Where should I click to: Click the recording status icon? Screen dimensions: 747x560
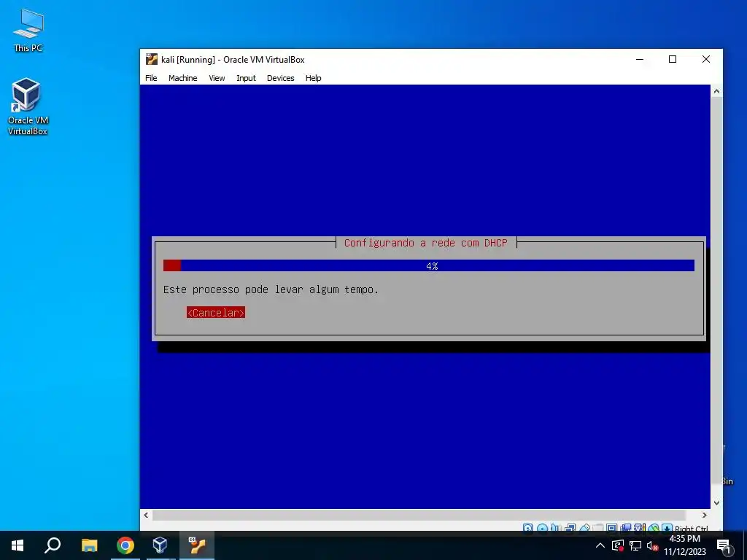[625, 528]
